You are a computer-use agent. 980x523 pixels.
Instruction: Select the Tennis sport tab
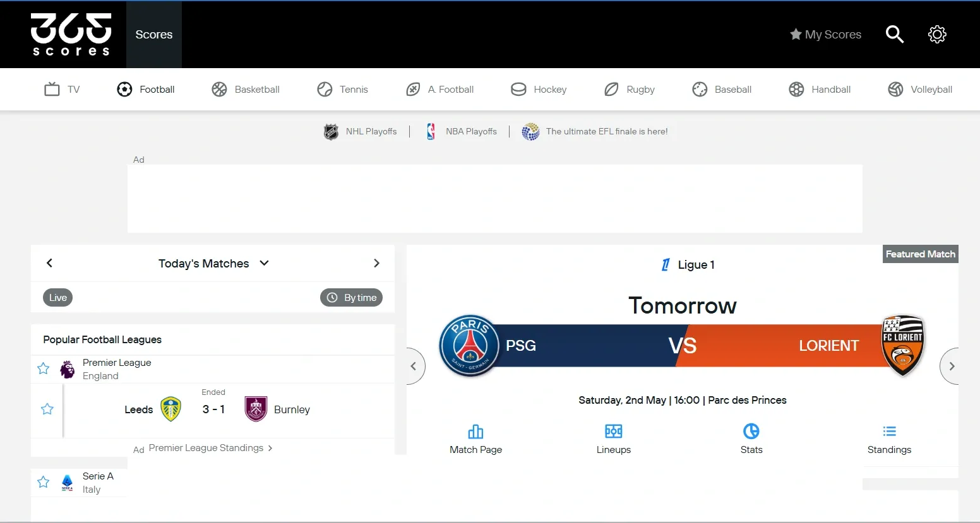342,89
